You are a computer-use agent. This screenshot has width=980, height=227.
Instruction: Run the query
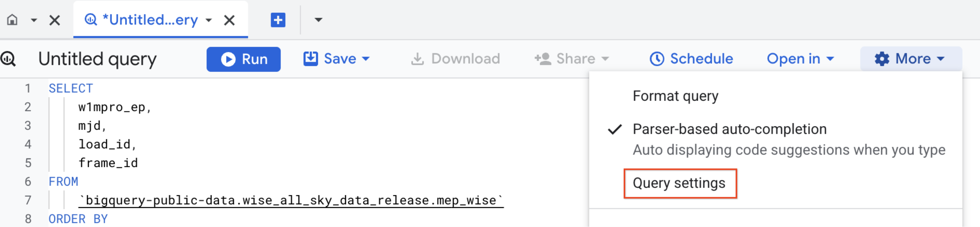[x=243, y=59]
